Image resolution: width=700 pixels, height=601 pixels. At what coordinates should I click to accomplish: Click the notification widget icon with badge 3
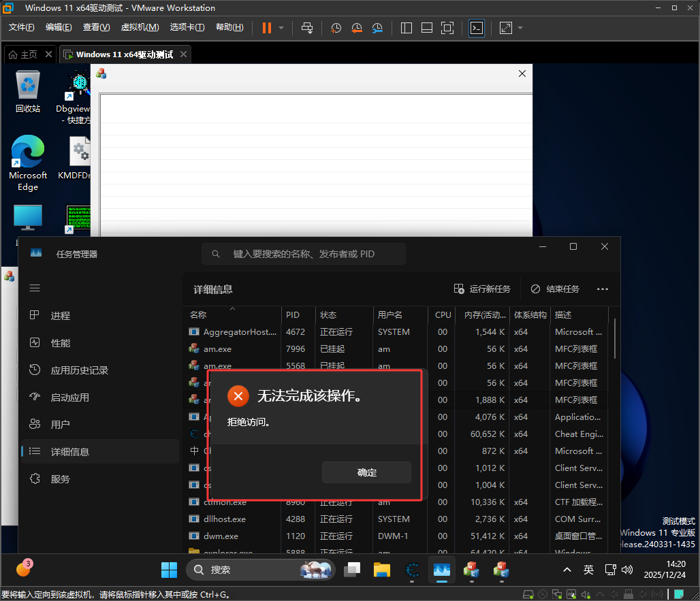point(24,569)
